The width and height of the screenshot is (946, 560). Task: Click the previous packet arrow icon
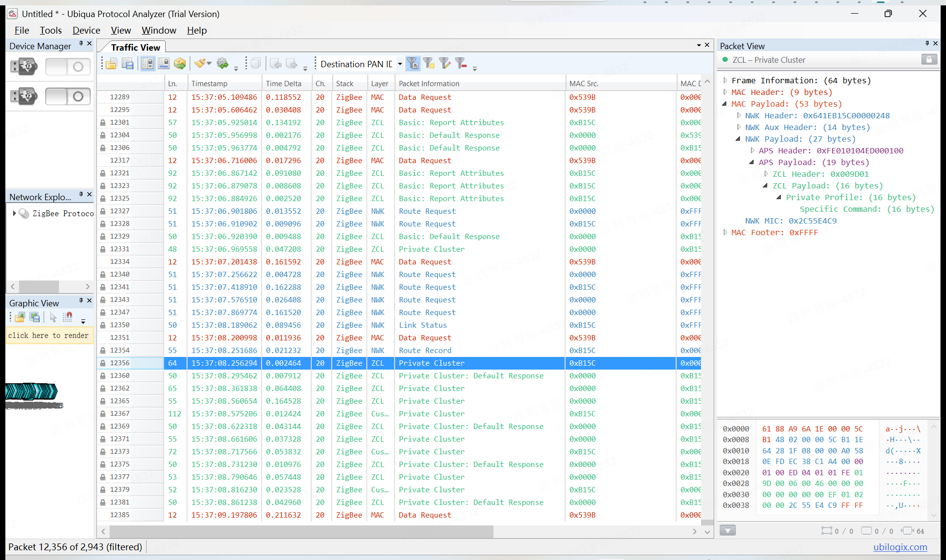point(276,64)
